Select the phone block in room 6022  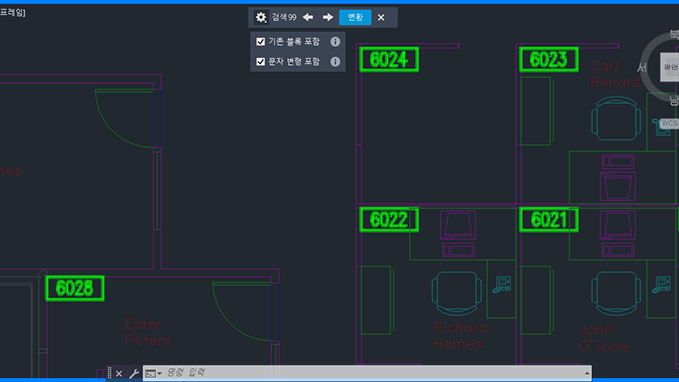tap(502, 285)
